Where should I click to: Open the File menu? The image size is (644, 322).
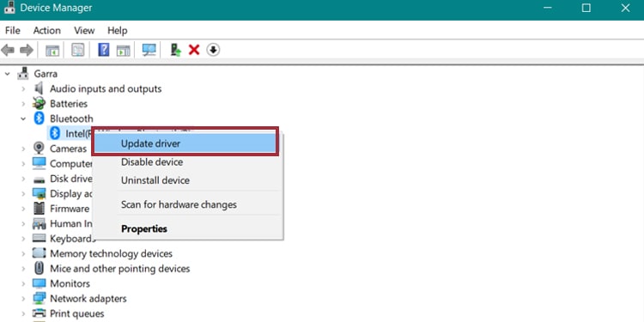13,30
